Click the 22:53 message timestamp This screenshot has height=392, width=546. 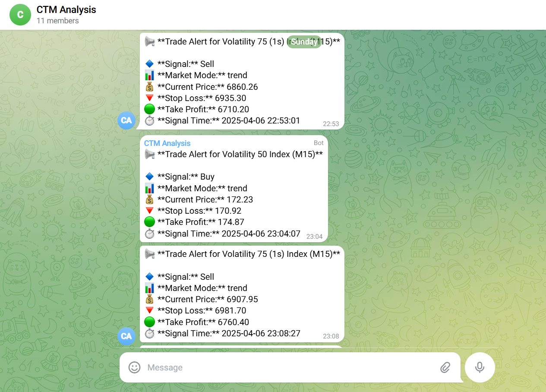click(331, 124)
